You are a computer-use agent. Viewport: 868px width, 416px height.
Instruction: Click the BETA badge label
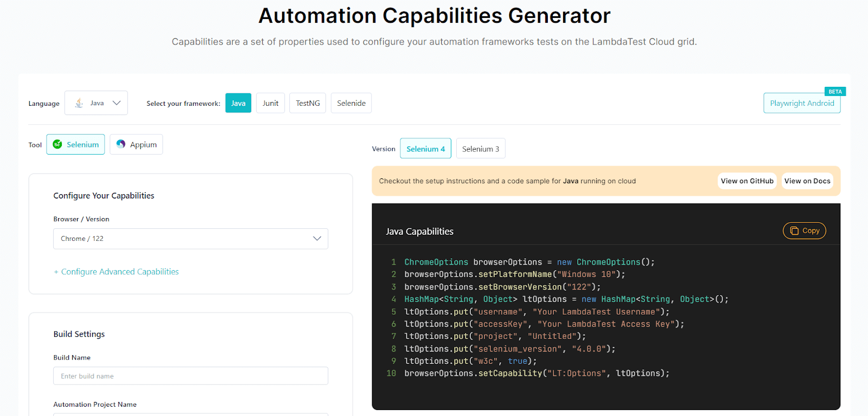[835, 92]
